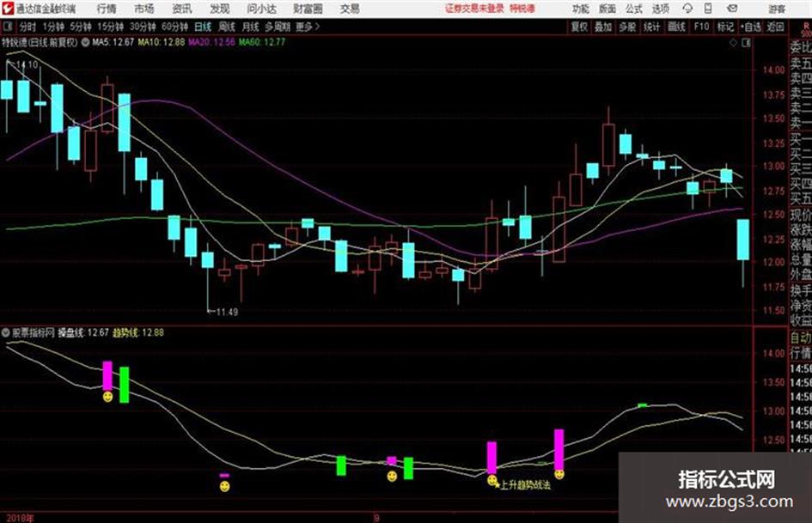Select the 周线 weekly period tab
This screenshot has width=812, height=523.
pyautogui.click(x=226, y=27)
